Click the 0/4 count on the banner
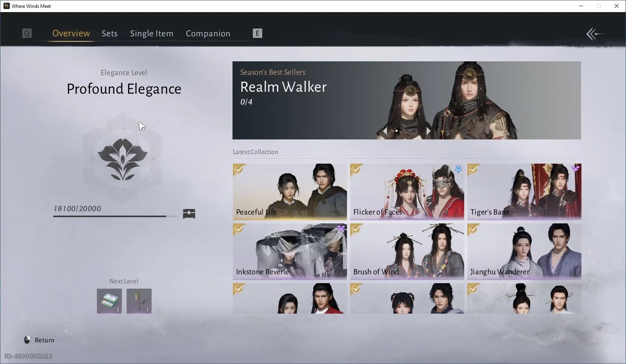 [x=246, y=102]
